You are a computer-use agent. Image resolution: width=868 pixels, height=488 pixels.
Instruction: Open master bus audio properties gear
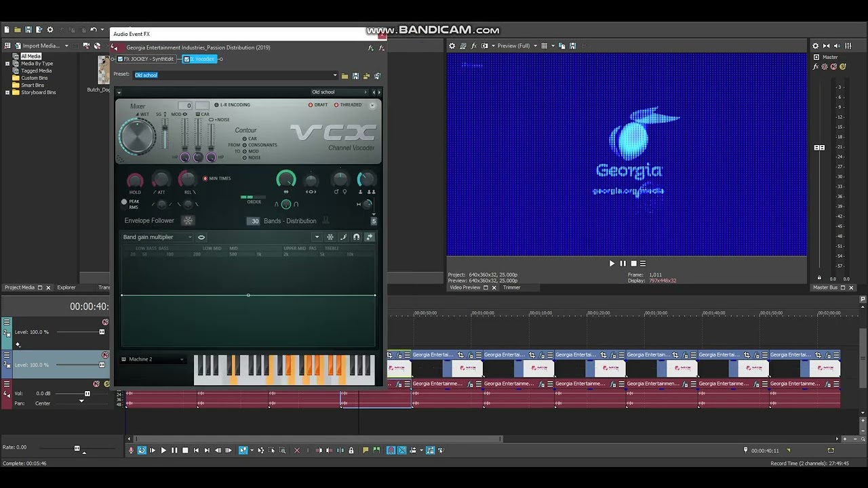pos(816,46)
